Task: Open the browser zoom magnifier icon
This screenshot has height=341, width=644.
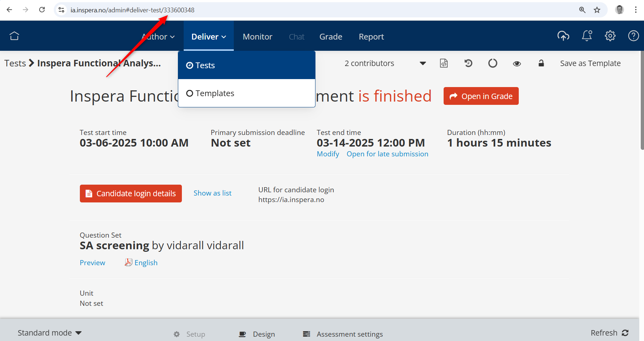Action: coord(582,10)
